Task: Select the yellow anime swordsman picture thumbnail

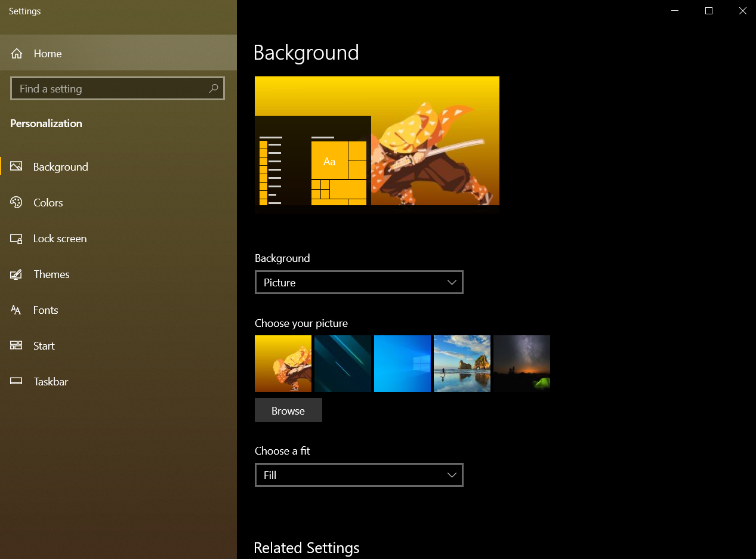Action: [x=283, y=363]
